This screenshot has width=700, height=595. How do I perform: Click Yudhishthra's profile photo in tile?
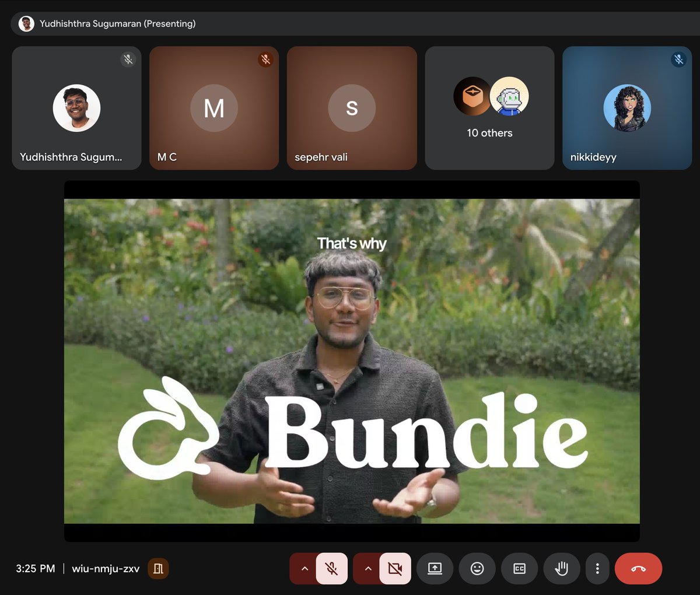[76, 108]
